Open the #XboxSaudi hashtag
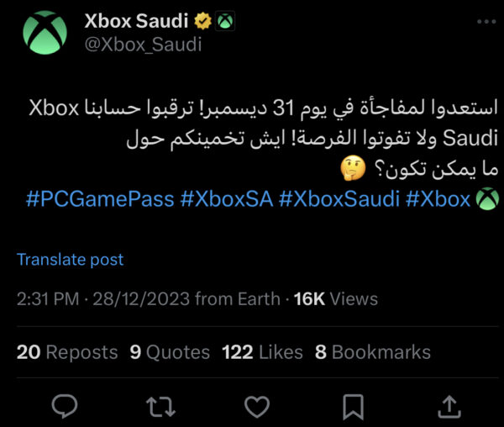Screen dimensions: 504x427 (340, 199)
